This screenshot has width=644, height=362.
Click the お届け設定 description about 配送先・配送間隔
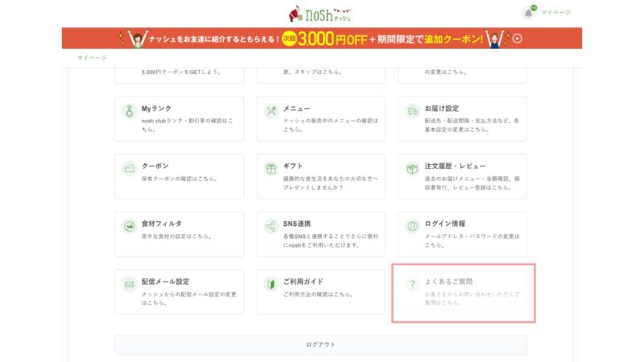pos(472,125)
